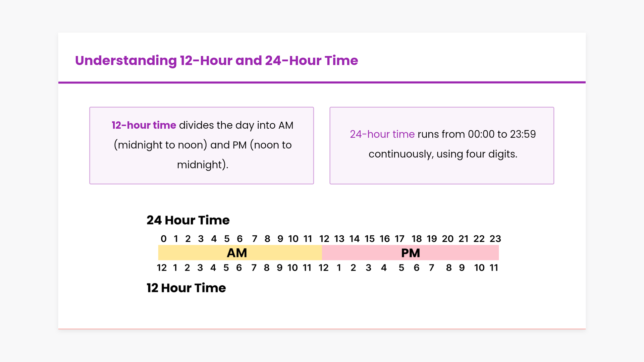
Task: Click the "24 Hour Time" heading
Action: pos(188,220)
